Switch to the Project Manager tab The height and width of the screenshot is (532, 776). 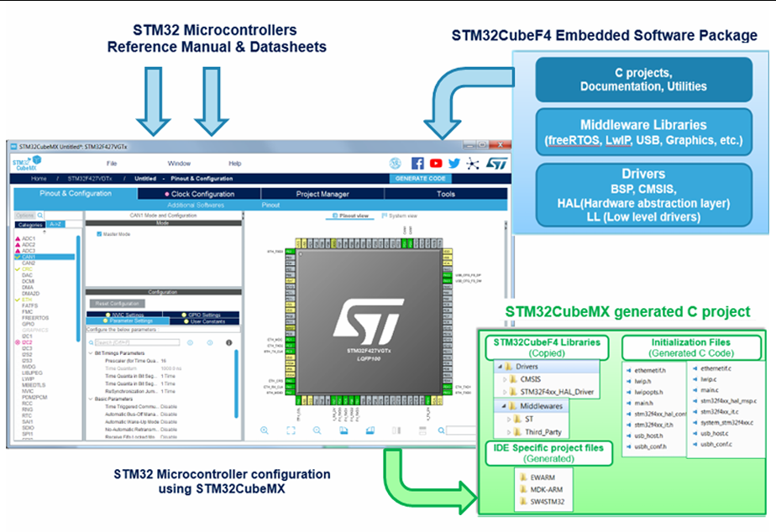322,194
